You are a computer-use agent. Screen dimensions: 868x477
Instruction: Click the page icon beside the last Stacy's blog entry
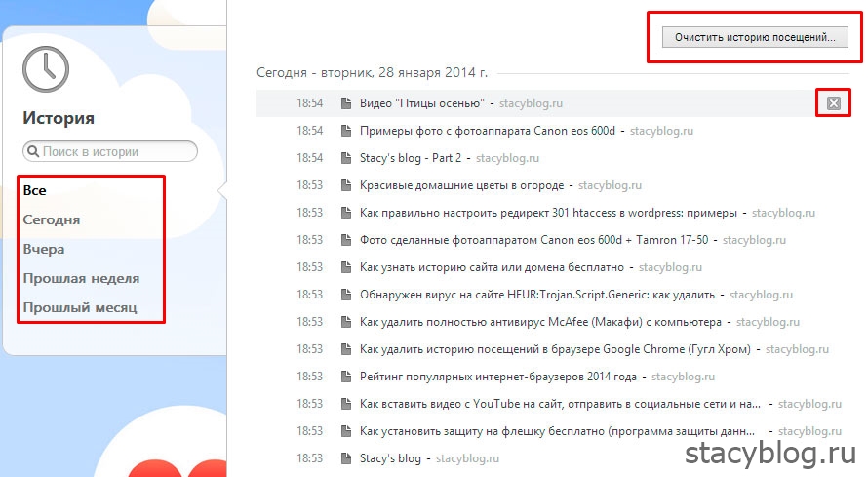tap(346, 458)
